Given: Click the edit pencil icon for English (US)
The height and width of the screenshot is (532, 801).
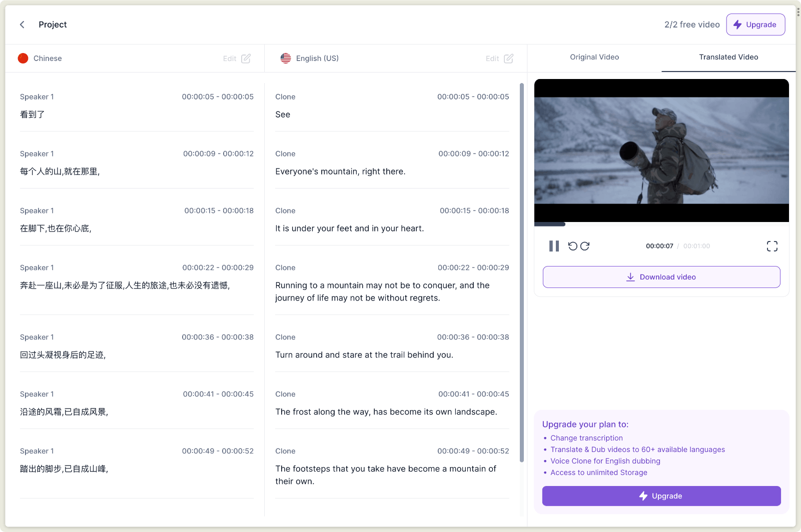Looking at the screenshot, I should click(x=508, y=58).
